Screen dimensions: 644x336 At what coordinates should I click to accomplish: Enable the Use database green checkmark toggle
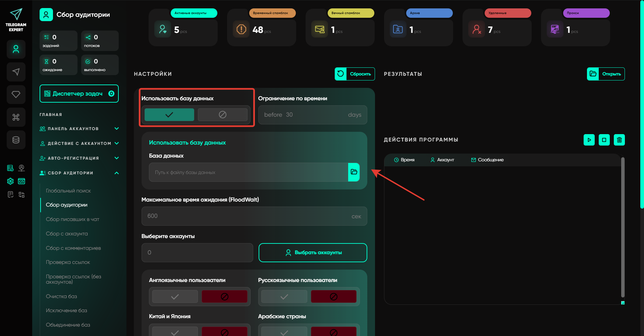coord(169,115)
